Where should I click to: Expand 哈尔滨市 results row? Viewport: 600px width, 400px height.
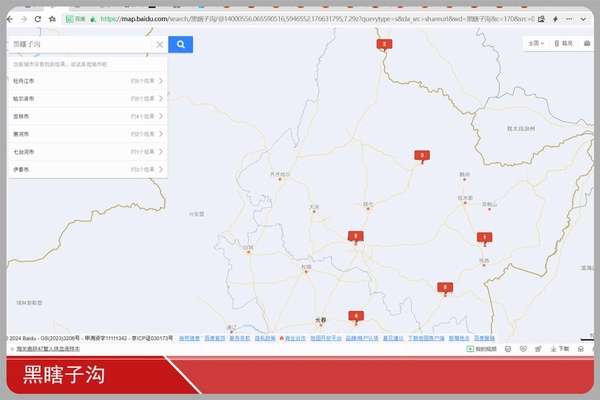[x=161, y=99]
